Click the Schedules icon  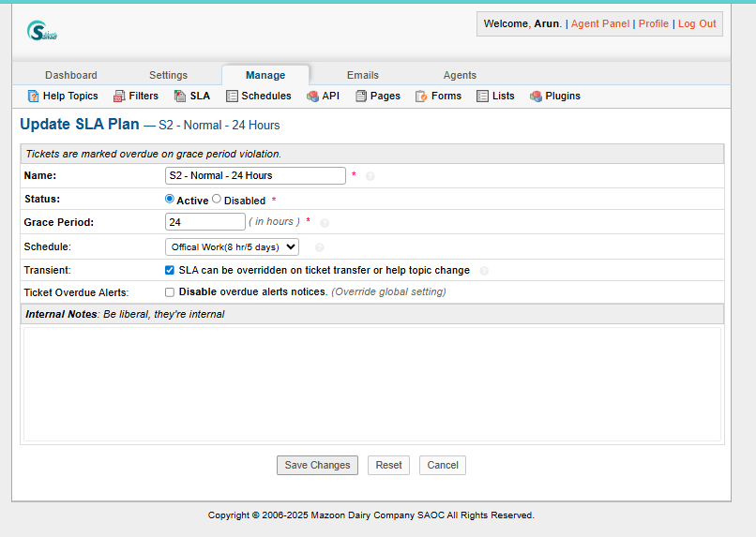coord(232,97)
